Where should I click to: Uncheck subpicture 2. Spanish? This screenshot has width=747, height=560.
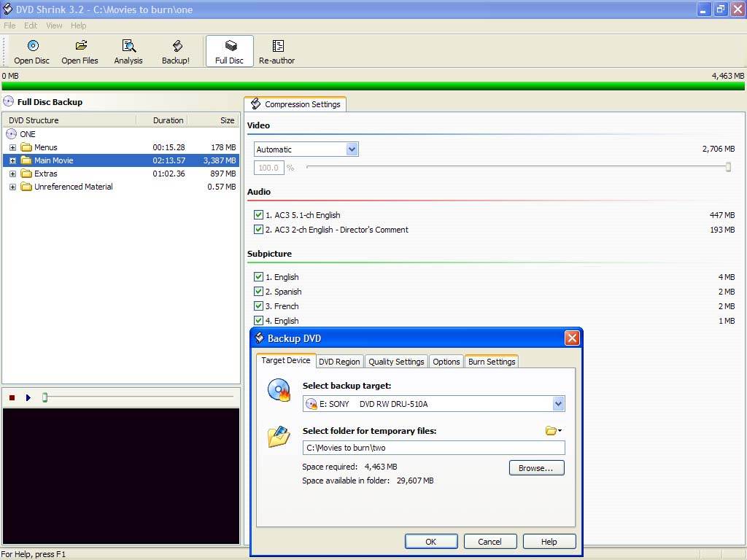258,292
